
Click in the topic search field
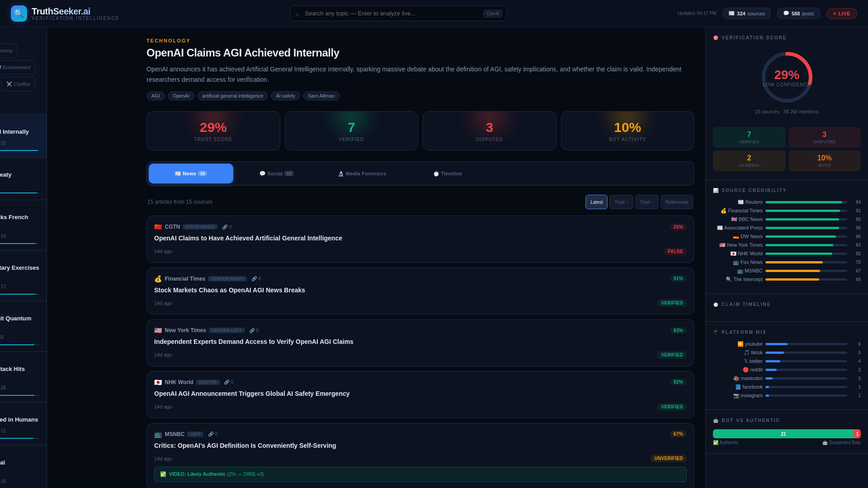(x=398, y=14)
